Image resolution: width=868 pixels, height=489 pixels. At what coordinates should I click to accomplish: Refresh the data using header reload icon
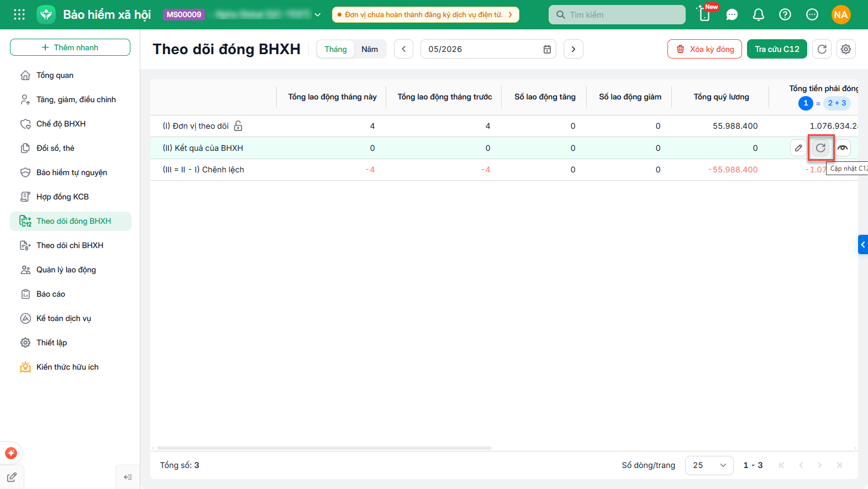coord(822,49)
